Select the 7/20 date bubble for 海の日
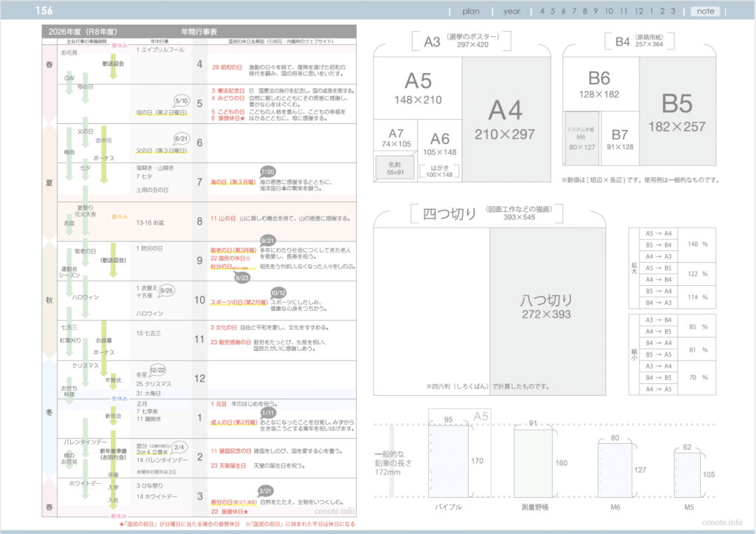The width and height of the screenshot is (756, 534). click(267, 171)
